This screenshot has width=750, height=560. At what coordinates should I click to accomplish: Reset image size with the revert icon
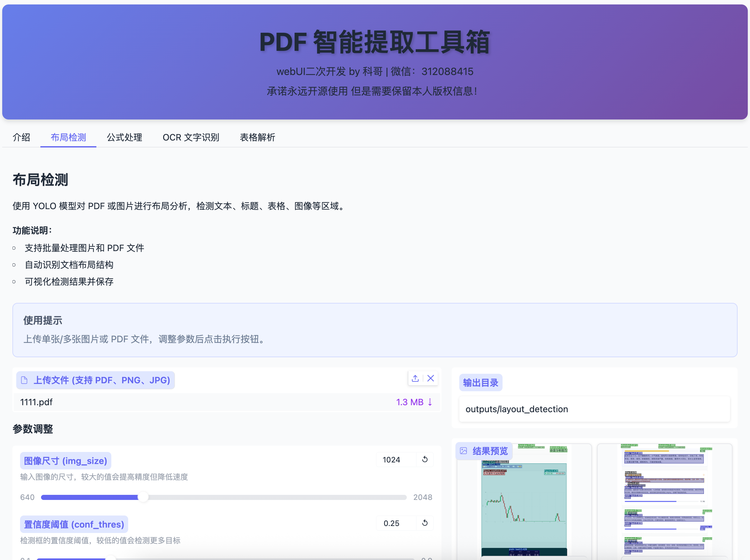425,459
